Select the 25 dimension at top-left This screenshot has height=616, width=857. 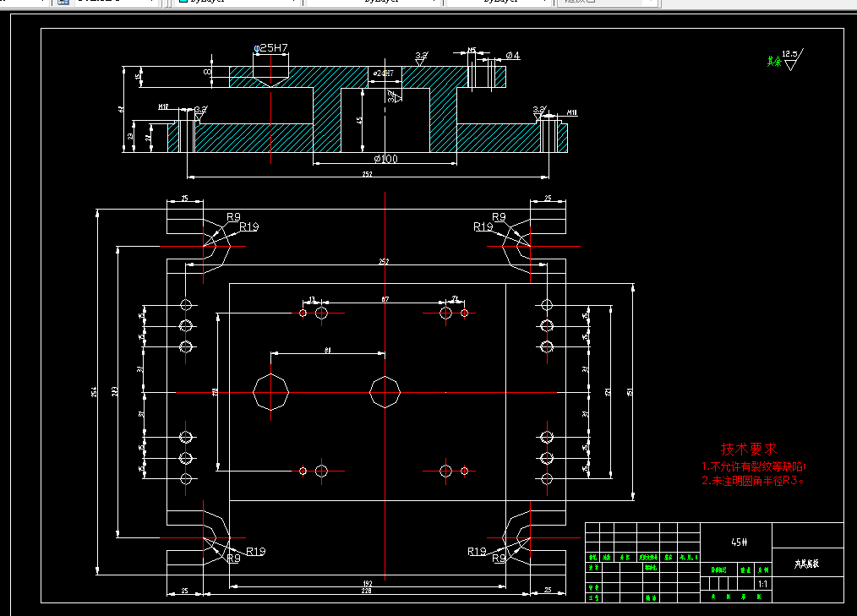click(x=185, y=198)
